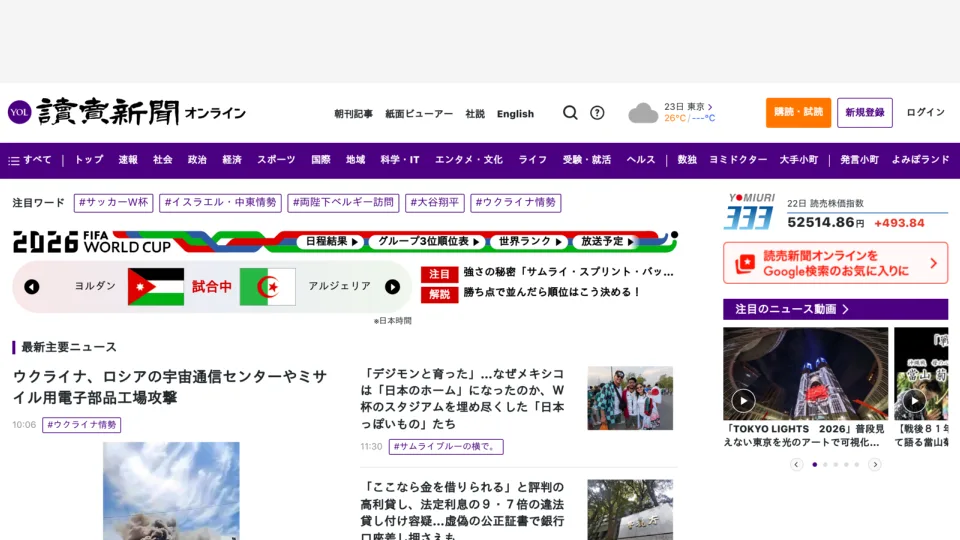
Task: Open the 発言小町 nav item
Action: pyautogui.click(x=859, y=160)
